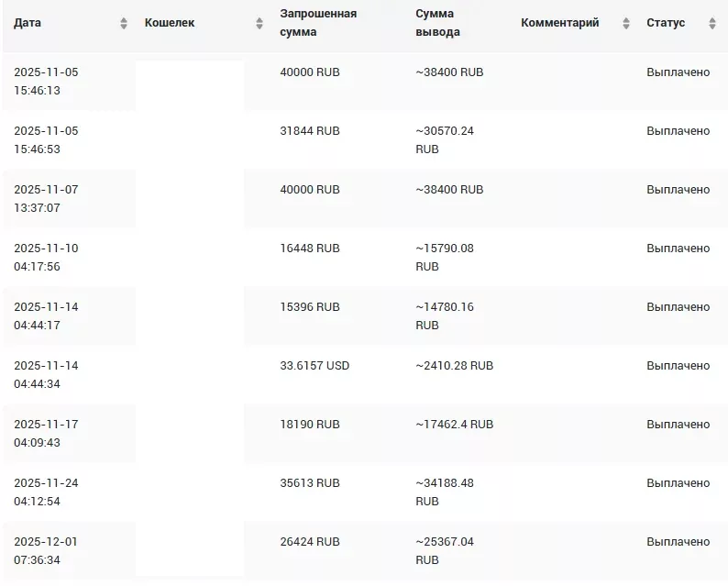Select the ~2410.28 RUB withdrawal value
The width and height of the screenshot is (728, 586).
tap(454, 365)
